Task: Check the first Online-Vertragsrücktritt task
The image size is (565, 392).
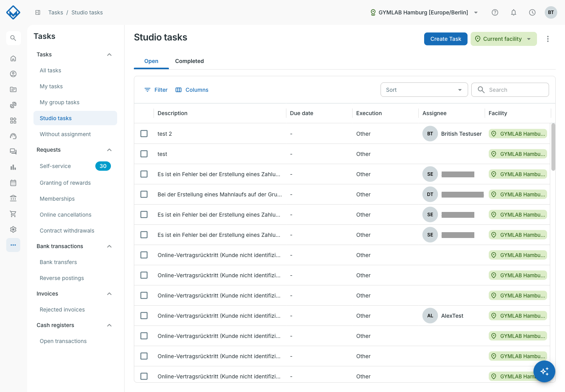Action: (x=144, y=255)
